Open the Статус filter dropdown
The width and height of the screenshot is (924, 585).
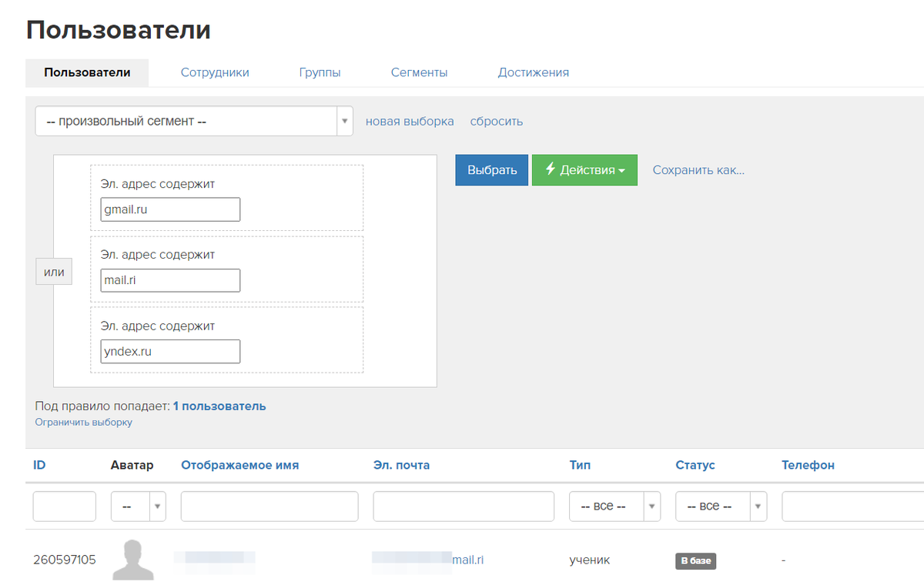tap(721, 506)
